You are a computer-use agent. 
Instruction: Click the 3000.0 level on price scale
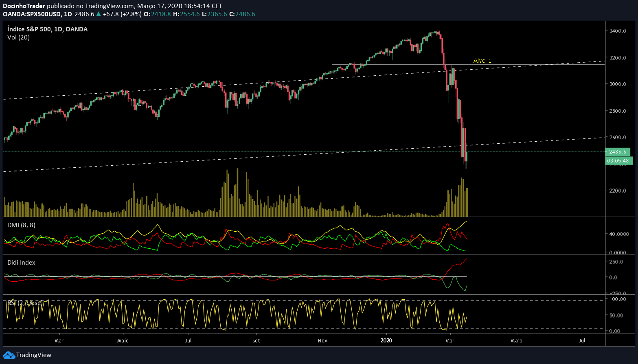(x=618, y=84)
